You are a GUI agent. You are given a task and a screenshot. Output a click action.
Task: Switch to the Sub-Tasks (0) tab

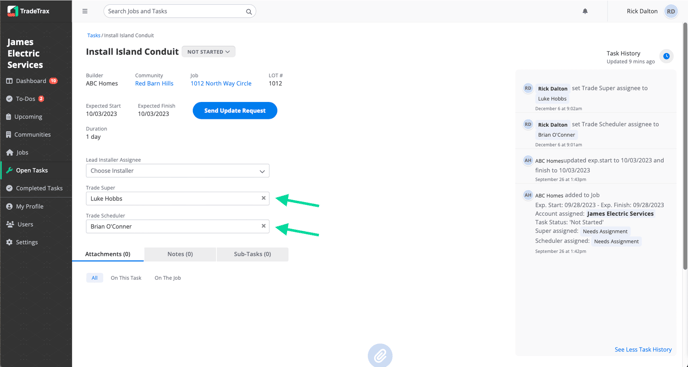click(252, 254)
